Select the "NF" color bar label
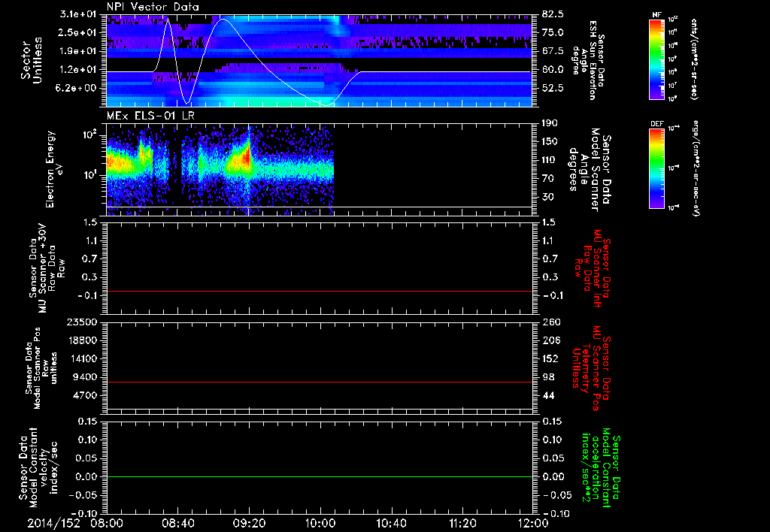Viewport: 770px width, 532px height. click(657, 15)
